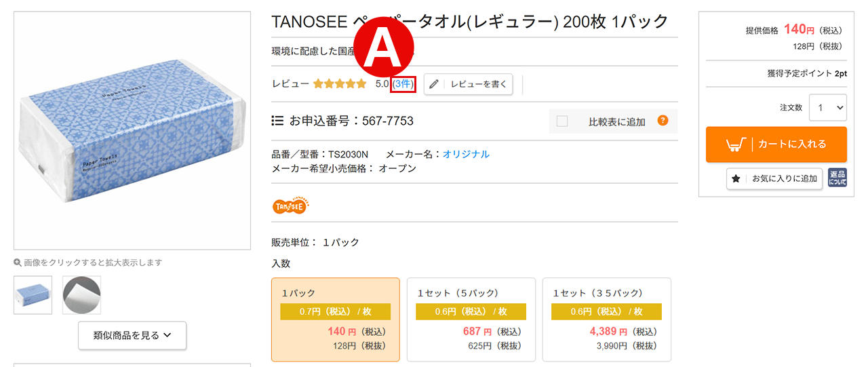This screenshot has width=868, height=367.
Task: Select the 1パック quantity option
Action: [x=336, y=320]
